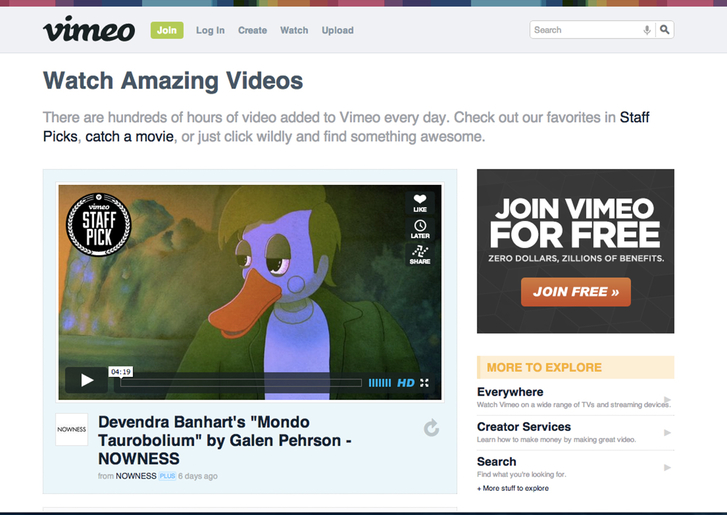Image resolution: width=727 pixels, height=515 pixels.
Task: Like the video with heart icon
Action: [420, 202]
